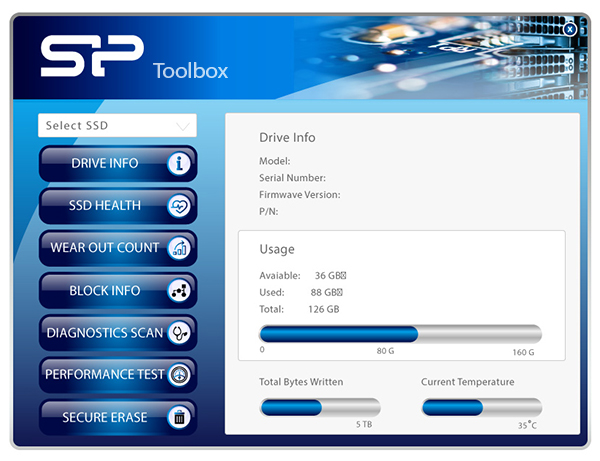Click the Usage capacity progress bar

coord(400,334)
